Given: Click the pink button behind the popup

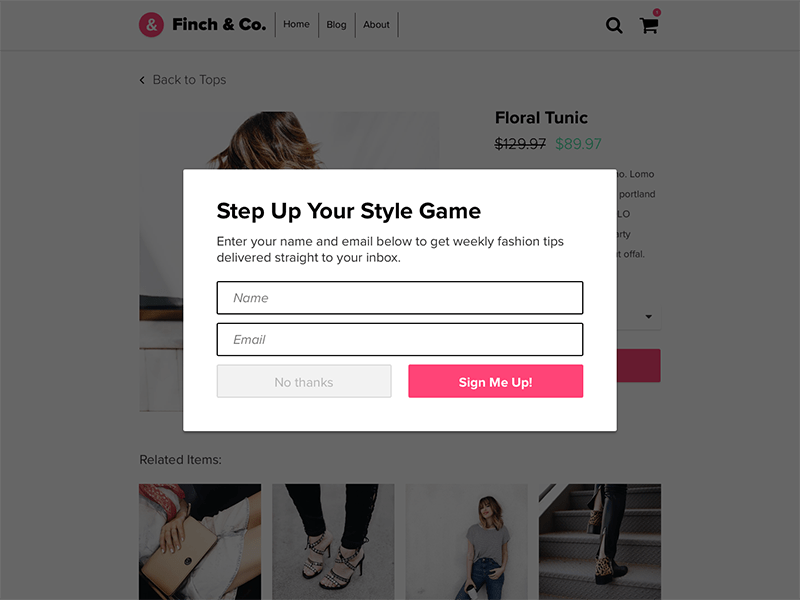Looking at the screenshot, I should click(x=639, y=366).
